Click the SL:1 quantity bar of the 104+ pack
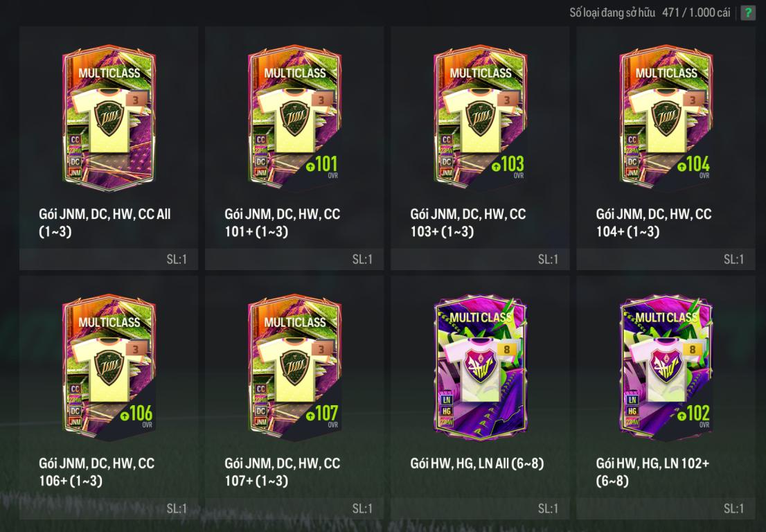Screen dimensions: 766x532 pyautogui.click(x=666, y=259)
